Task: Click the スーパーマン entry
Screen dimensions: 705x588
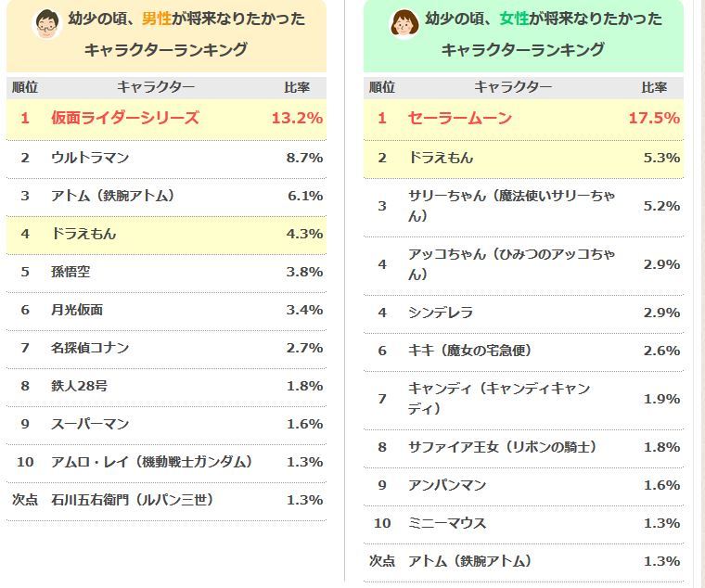Action: pyautogui.click(x=90, y=424)
